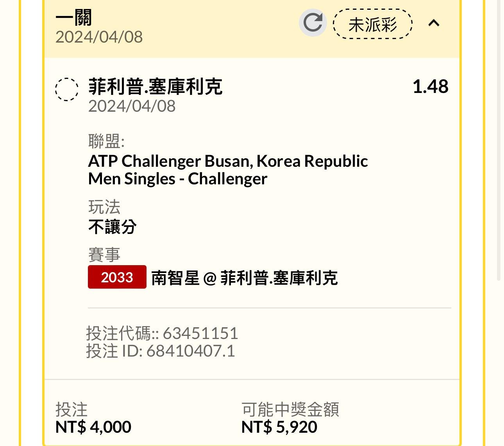This screenshot has width=504, height=446.
Task: Click the ATP Challenger Busan league name
Action: pyautogui.click(x=228, y=161)
